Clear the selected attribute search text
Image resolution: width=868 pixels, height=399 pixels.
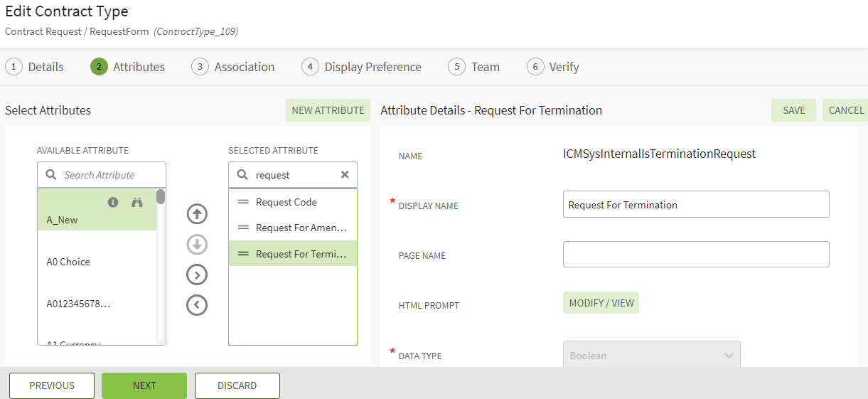coord(345,175)
